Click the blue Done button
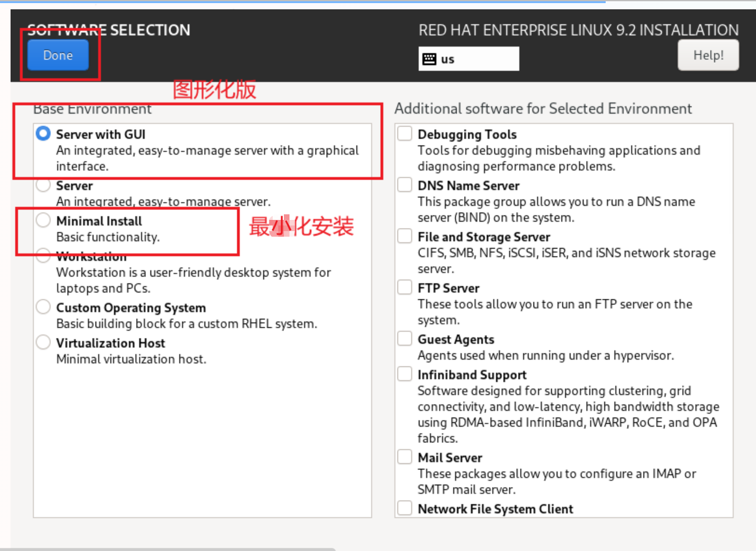Viewport: 756px width, 551px height. click(x=58, y=55)
